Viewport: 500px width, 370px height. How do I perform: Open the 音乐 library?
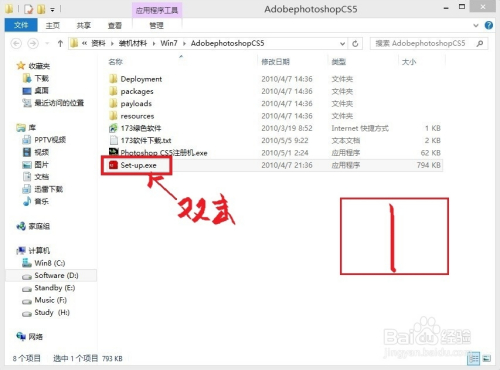pyautogui.click(x=42, y=201)
